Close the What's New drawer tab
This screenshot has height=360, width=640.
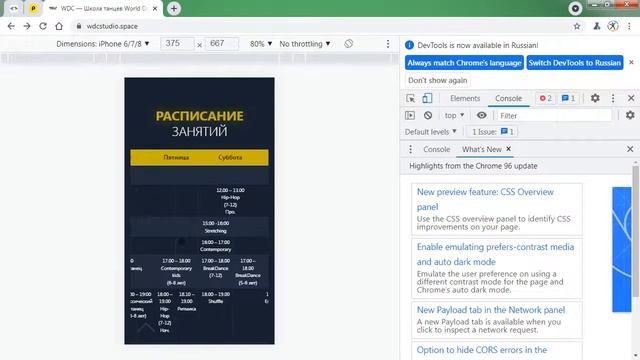[509, 149]
